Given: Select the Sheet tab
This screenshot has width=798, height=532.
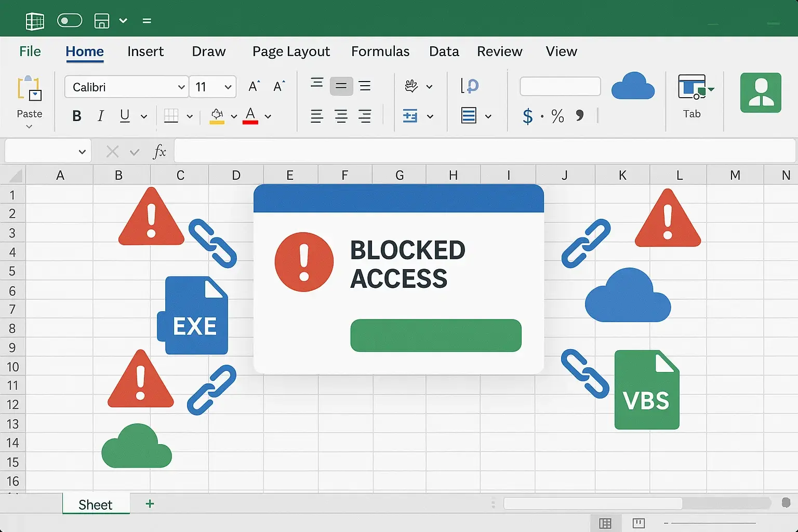Looking at the screenshot, I should (96, 504).
